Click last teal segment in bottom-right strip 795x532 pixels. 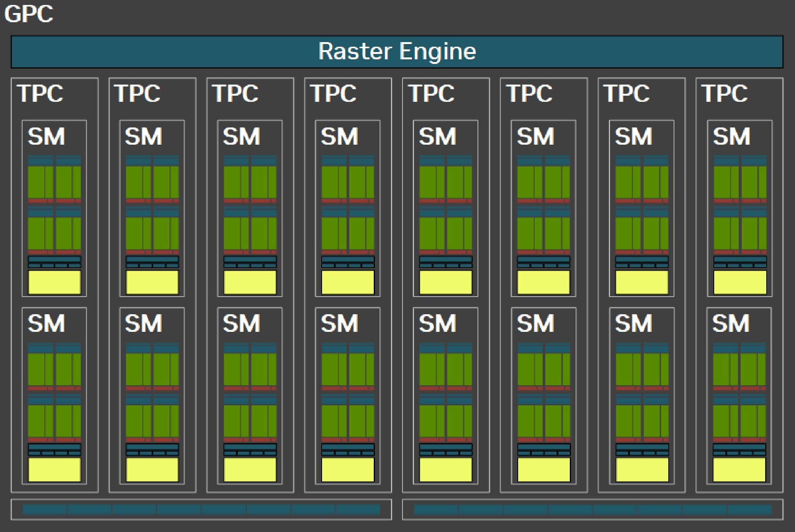pyautogui.click(x=749, y=509)
